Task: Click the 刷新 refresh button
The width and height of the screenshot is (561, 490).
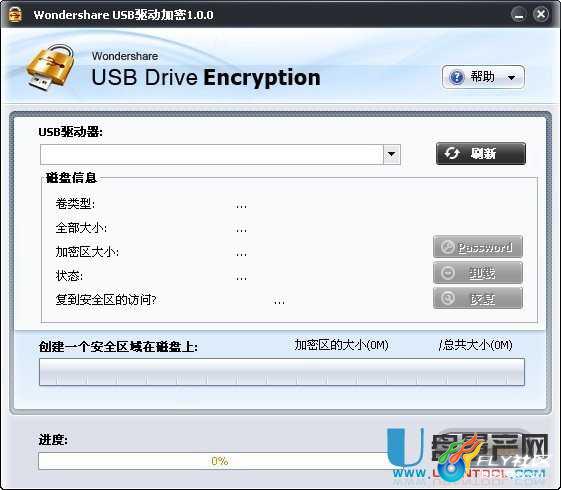Action: (x=481, y=153)
